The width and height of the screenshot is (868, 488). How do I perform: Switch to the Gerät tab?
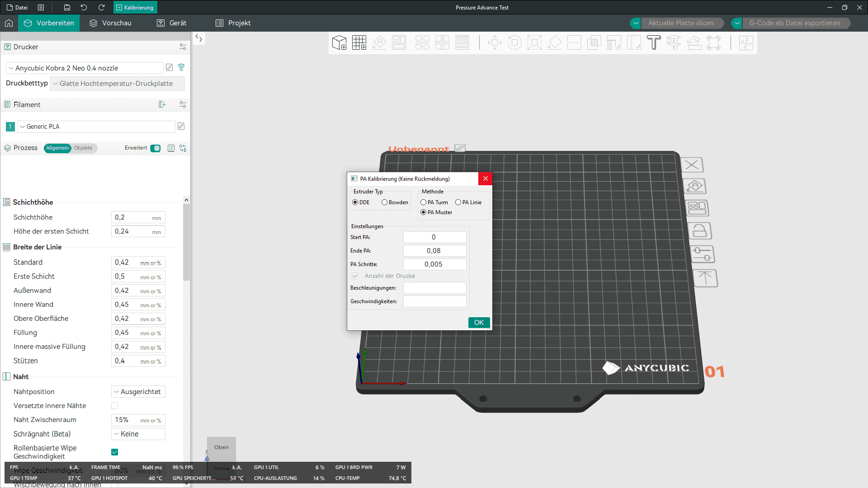coord(171,23)
